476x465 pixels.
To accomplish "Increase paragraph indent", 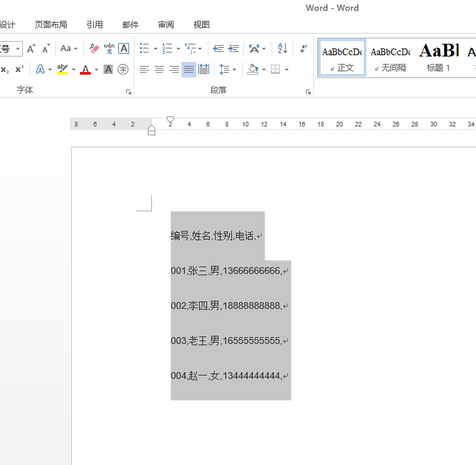I will click(x=233, y=48).
